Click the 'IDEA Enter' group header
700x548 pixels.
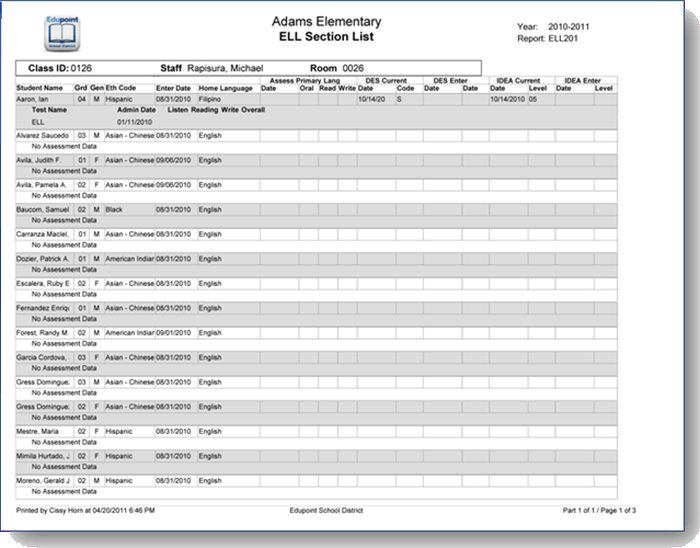tap(583, 81)
